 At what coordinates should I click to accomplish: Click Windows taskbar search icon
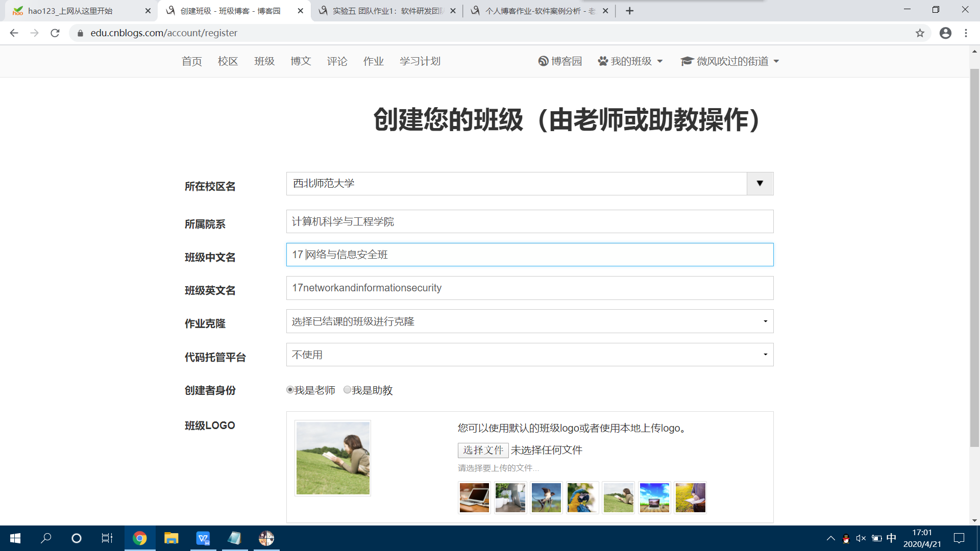(46, 538)
